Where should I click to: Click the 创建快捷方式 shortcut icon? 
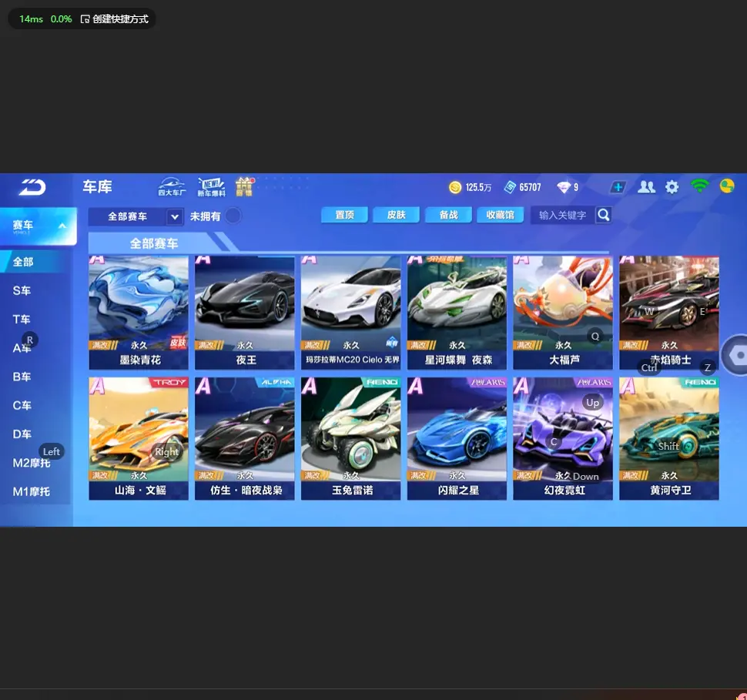pos(85,19)
